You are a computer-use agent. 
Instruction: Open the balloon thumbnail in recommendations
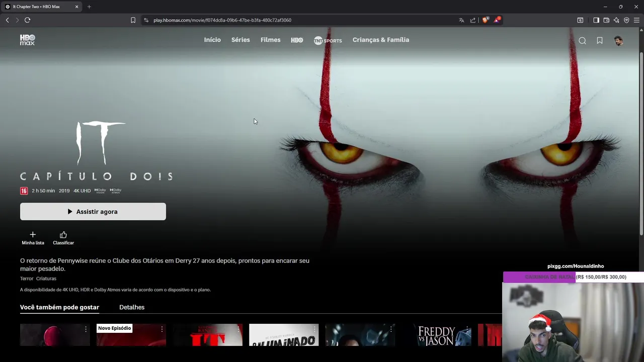coord(55,335)
